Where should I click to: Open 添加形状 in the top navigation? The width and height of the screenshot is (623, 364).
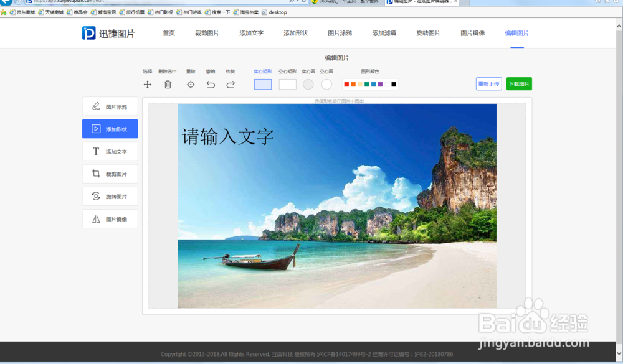click(295, 34)
